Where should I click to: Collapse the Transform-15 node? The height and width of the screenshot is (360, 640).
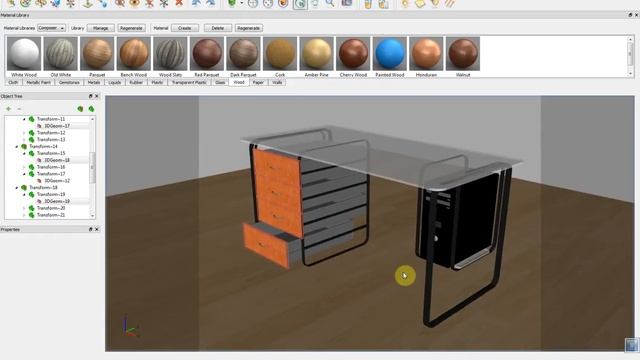tap(24, 153)
